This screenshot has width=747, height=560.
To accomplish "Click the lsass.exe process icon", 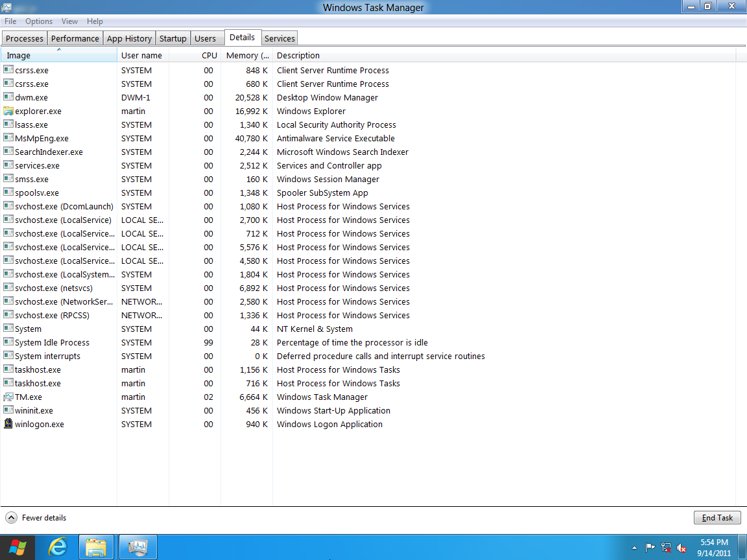I will [x=8, y=124].
